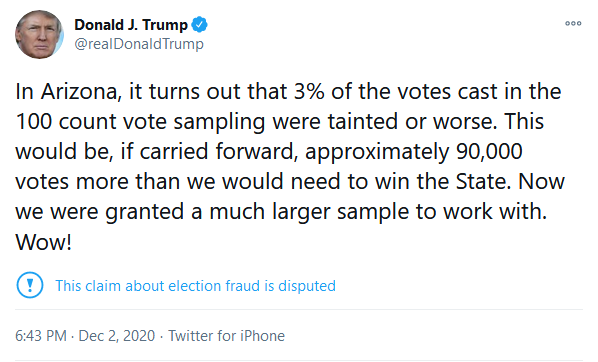
Task: Click the Dec 2, 2020 date
Action: pyautogui.click(x=117, y=336)
